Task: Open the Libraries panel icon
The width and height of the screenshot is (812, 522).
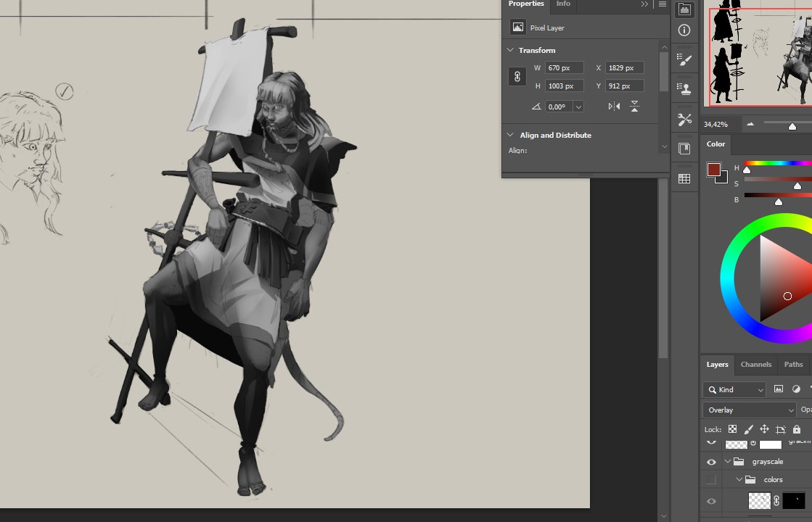Action: coord(684,147)
